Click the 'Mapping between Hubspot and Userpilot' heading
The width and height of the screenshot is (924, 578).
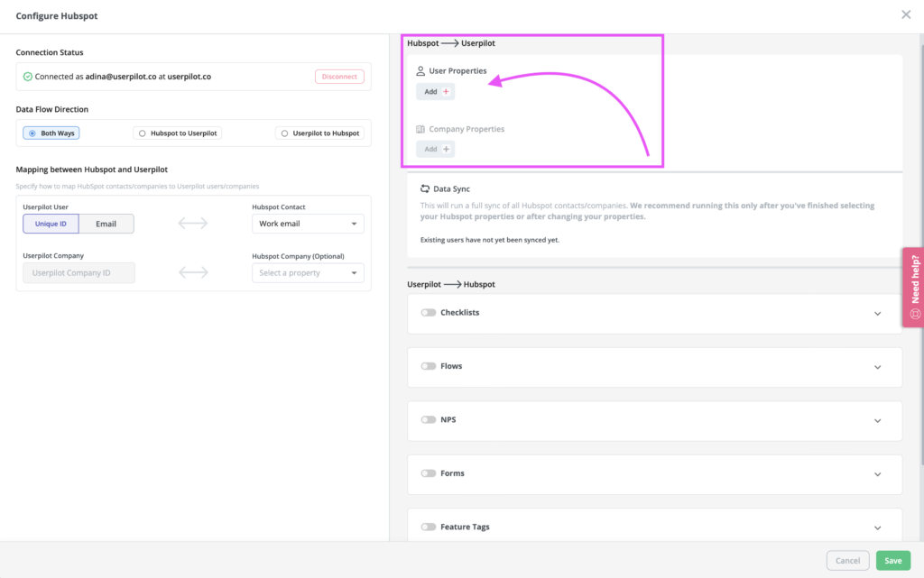(92, 170)
